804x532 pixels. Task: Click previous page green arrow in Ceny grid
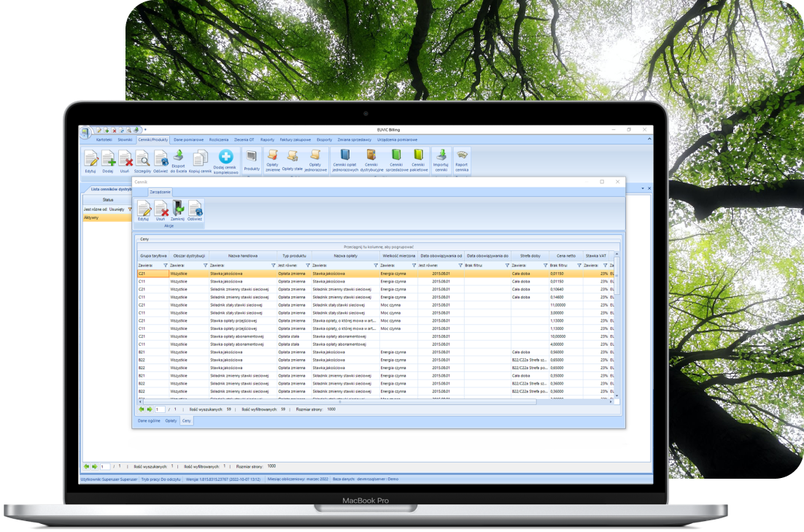[142, 409]
